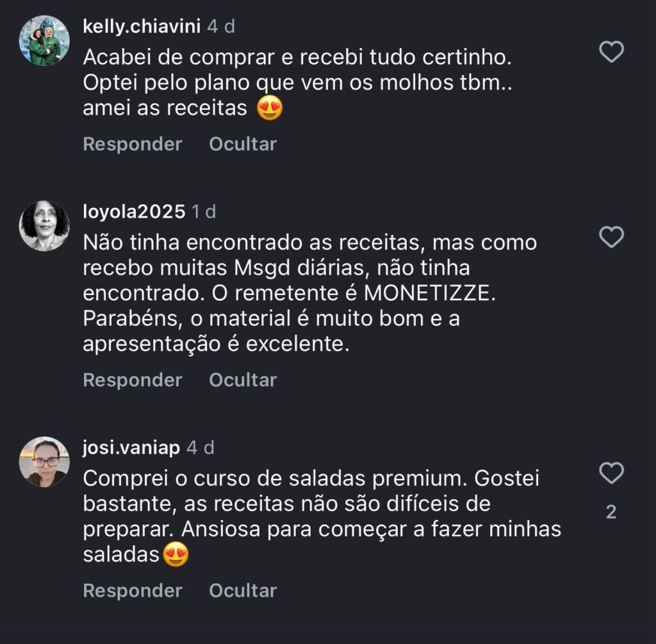View the 2 likes on josi.vaniap's comment

click(611, 512)
